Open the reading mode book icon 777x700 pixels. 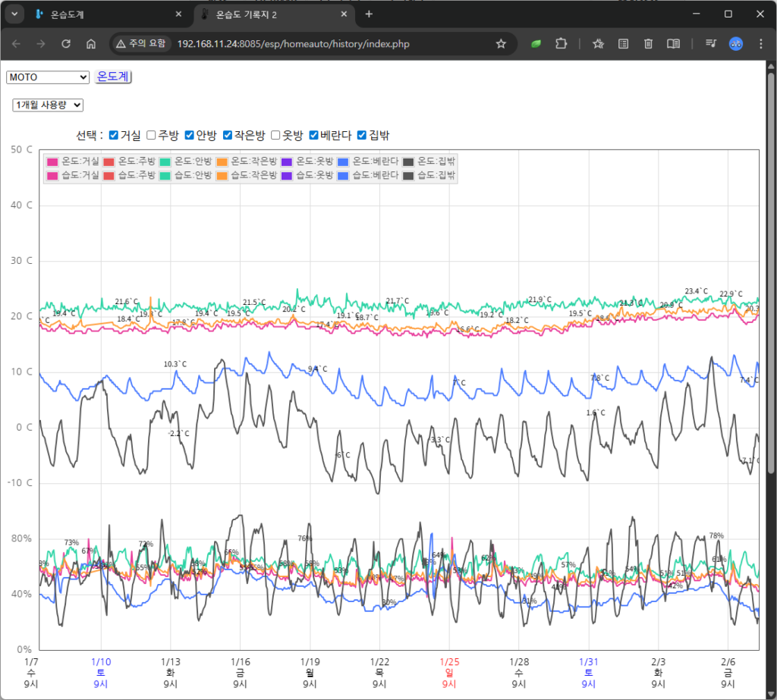673,44
